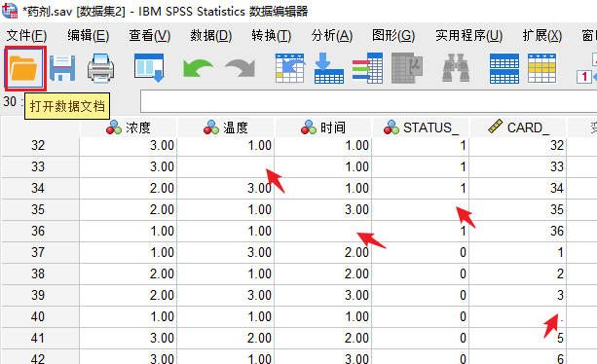Click the binoculars Find icon
Screen dimensions: 597x364
click(456, 68)
